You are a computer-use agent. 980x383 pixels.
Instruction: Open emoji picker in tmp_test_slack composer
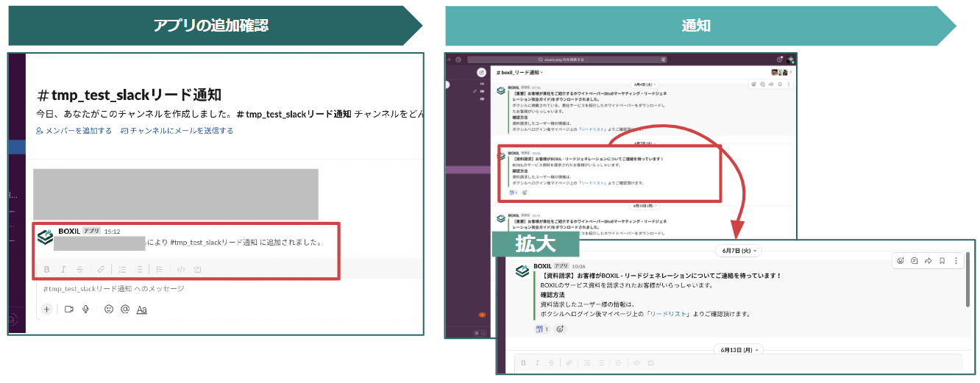[109, 309]
